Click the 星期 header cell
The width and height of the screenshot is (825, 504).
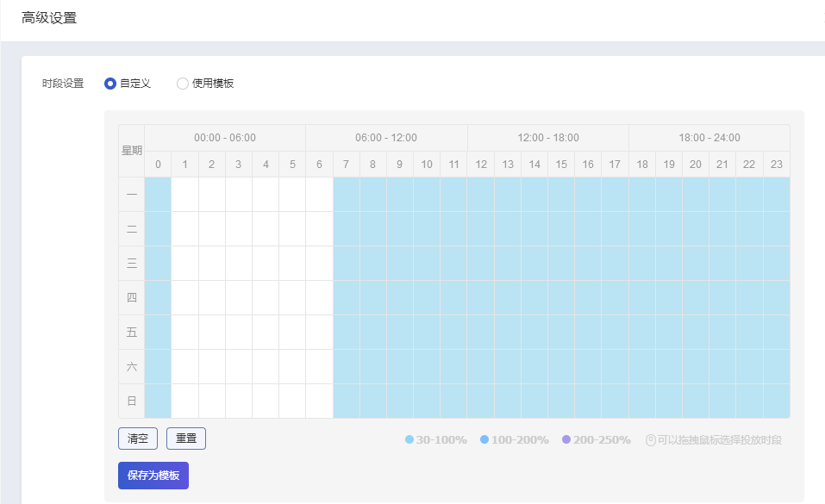pos(132,151)
